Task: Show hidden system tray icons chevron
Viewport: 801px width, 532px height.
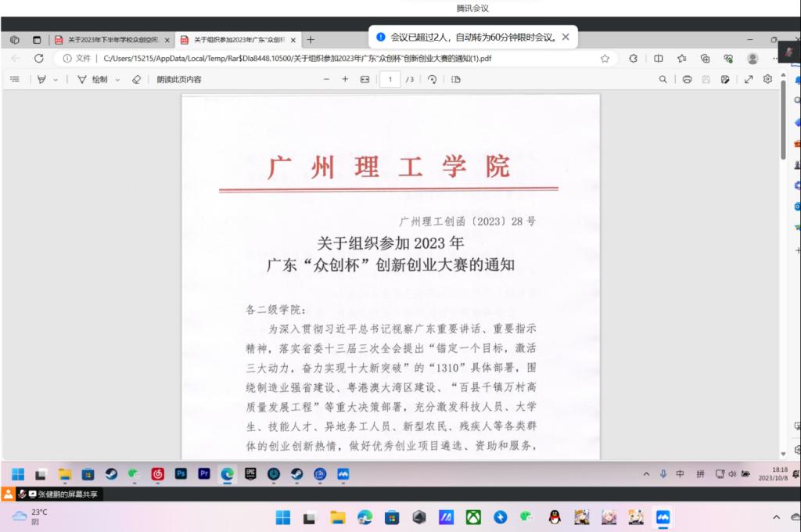Action: 646,474
